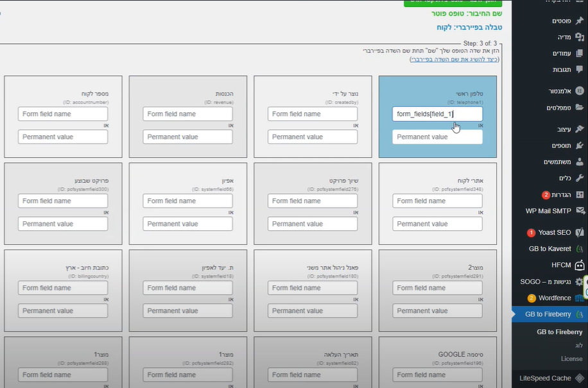Image resolution: width=588 pixels, height=388 pixels.
Task: Open the GB to Fireberry submenu entry
Action: click(560, 332)
